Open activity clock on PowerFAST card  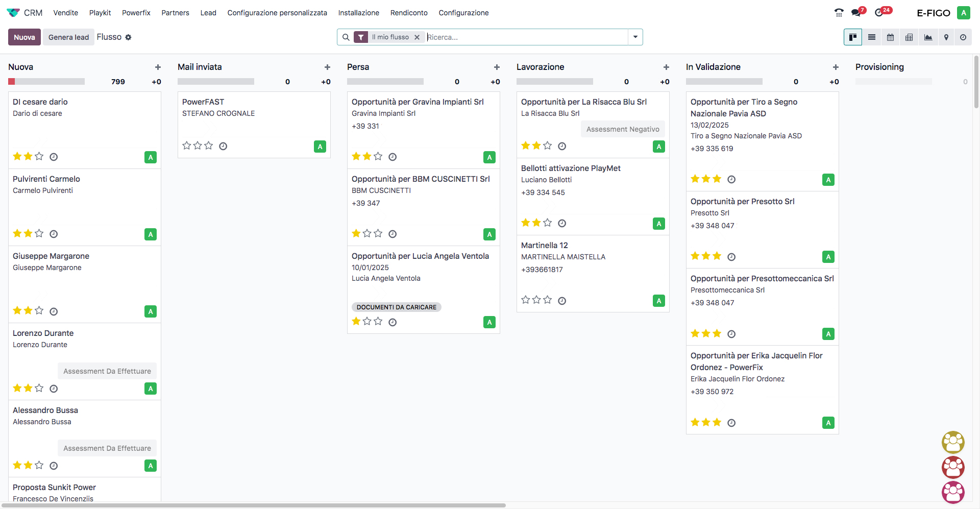[x=223, y=146]
